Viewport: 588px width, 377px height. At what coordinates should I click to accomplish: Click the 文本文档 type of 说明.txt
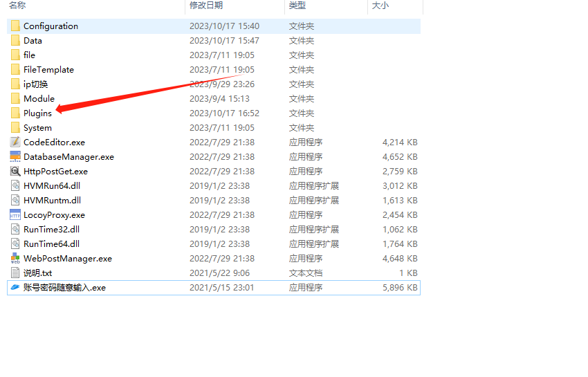(x=306, y=273)
